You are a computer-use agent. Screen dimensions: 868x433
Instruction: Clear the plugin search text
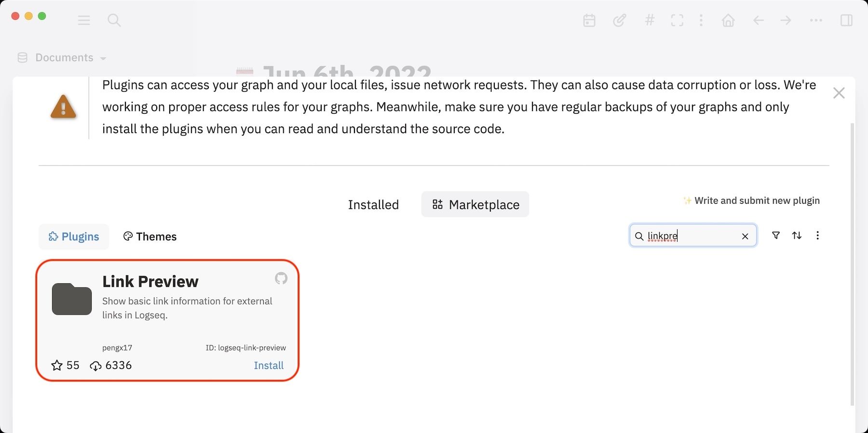tap(745, 236)
